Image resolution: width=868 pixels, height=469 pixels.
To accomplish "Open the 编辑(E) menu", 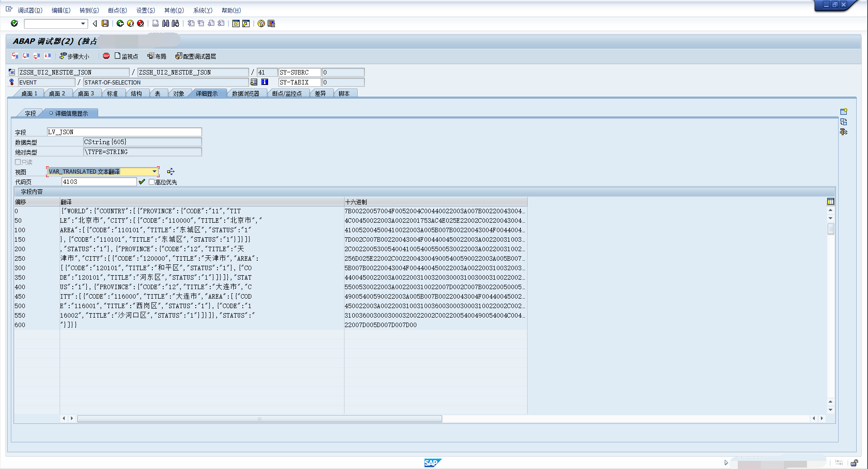I will coord(61,10).
